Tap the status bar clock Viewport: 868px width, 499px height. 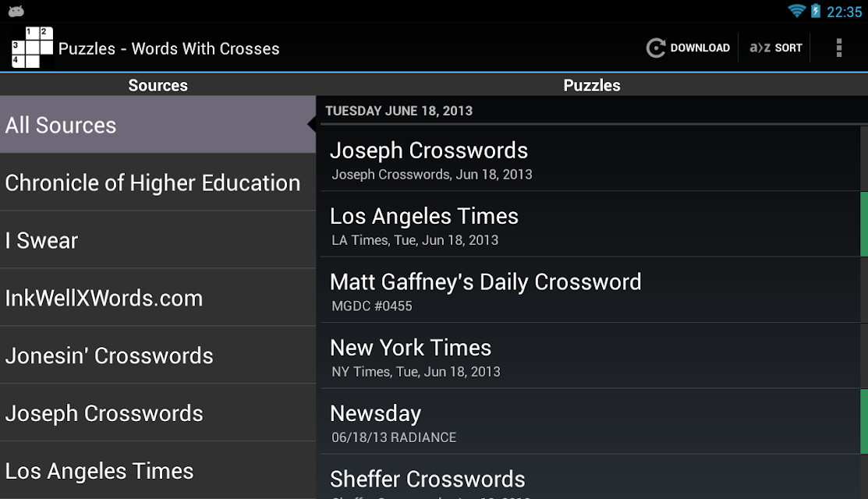point(844,12)
